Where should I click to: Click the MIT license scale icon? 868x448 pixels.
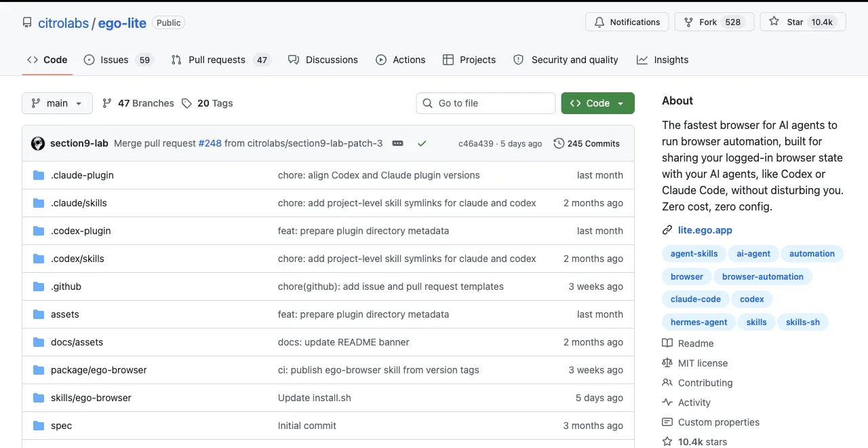click(667, 363)
